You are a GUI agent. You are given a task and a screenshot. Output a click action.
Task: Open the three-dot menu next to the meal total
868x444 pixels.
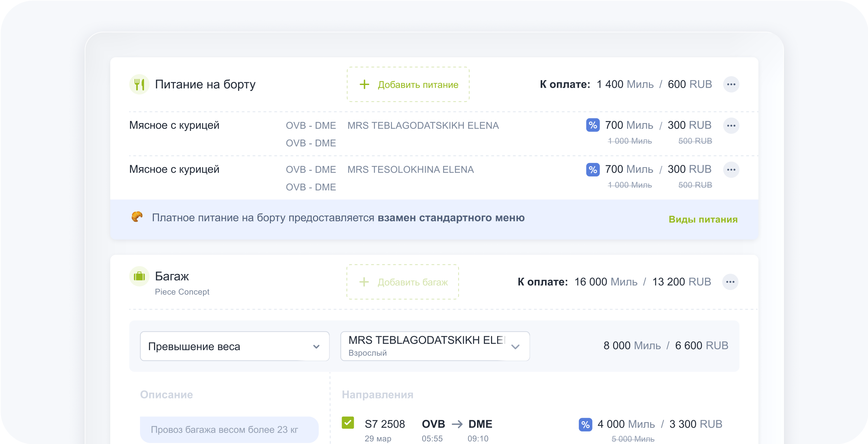pyautogui.click(x=731, y=84)
